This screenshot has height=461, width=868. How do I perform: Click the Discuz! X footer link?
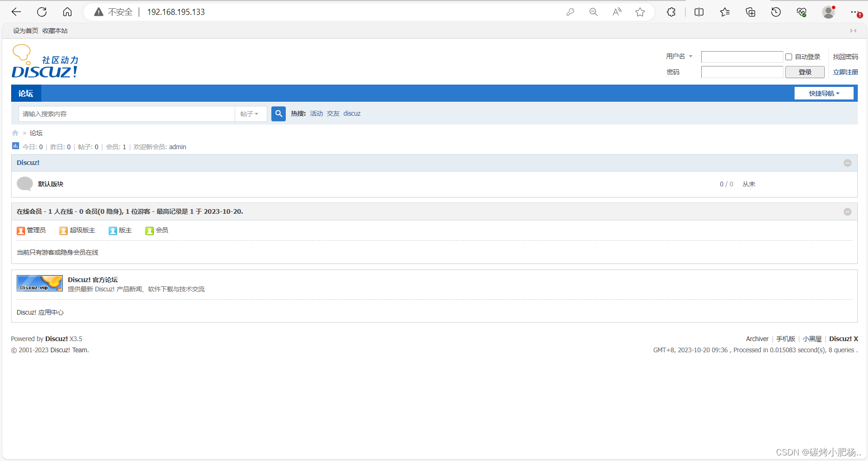tap(844, 339)
